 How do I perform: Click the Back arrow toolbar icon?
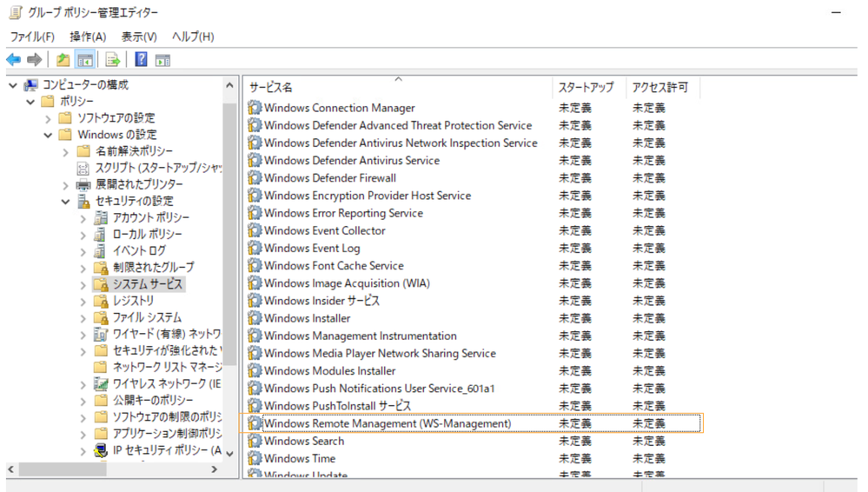(x=13, y=60)
